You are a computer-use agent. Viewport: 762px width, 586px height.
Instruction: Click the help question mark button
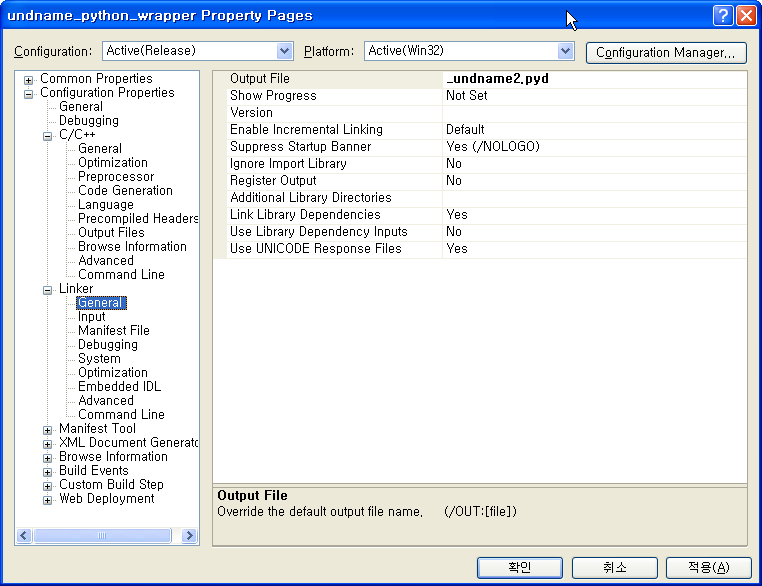[723, 16]
